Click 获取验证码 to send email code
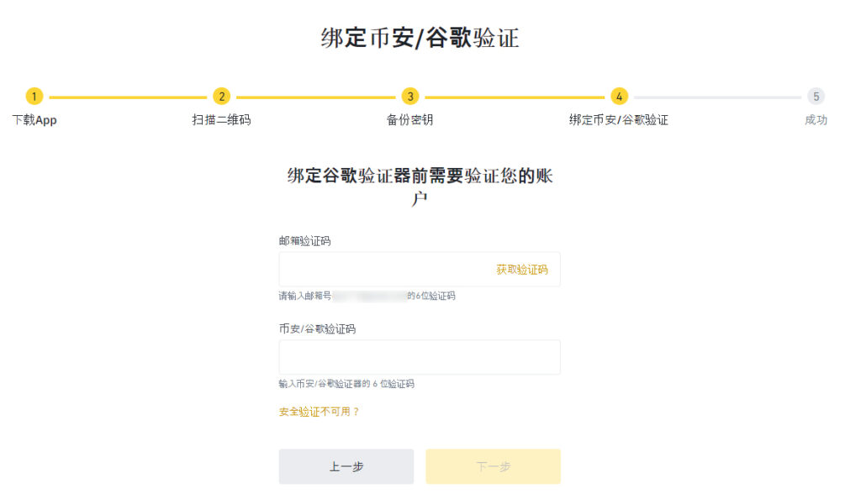The width and height of the screenshot is (861, 504). click(x=521, y=270)
